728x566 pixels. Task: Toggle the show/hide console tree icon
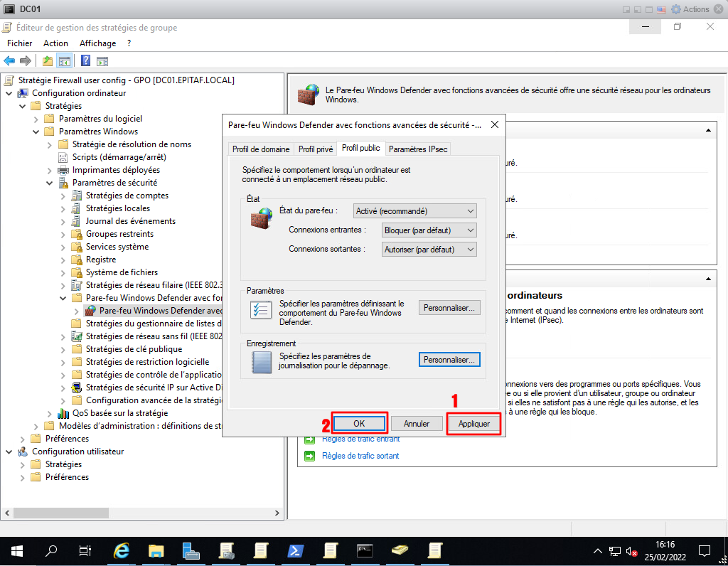coord(64,60)
